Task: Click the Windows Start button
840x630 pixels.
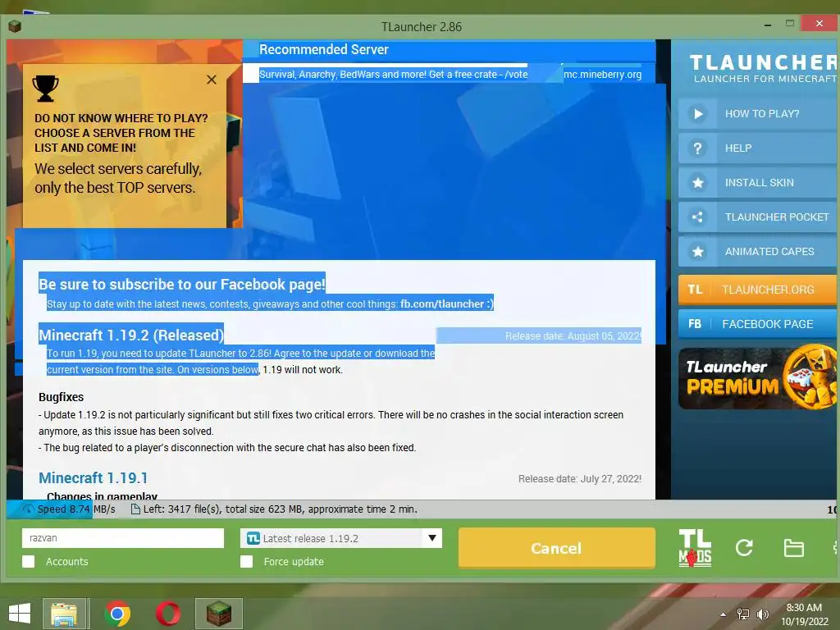Action: (20, 614)
